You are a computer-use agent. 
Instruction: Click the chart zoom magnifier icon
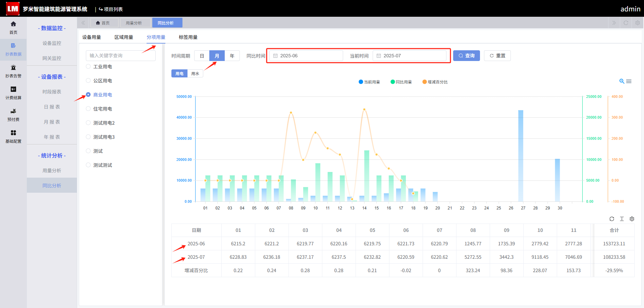pyautogui.click(x=622, y=81)
